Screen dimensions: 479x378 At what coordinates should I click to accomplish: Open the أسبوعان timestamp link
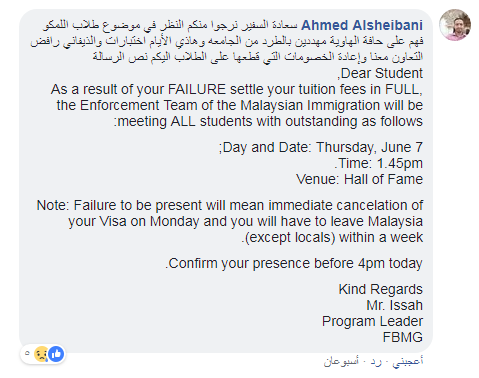(341, 361)
